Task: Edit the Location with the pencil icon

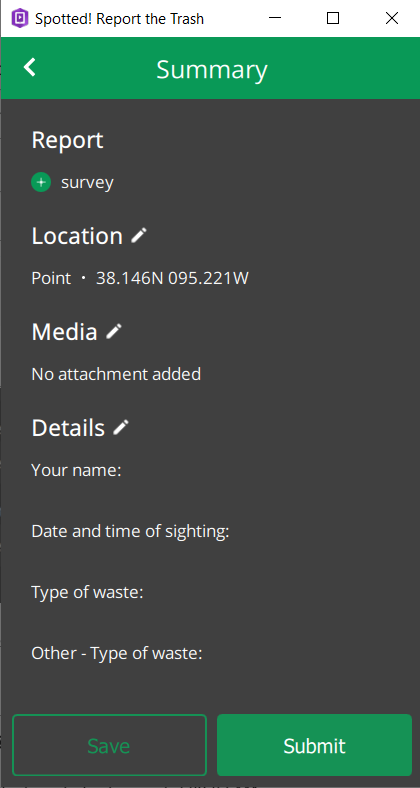Action: [x=139, y=235]
